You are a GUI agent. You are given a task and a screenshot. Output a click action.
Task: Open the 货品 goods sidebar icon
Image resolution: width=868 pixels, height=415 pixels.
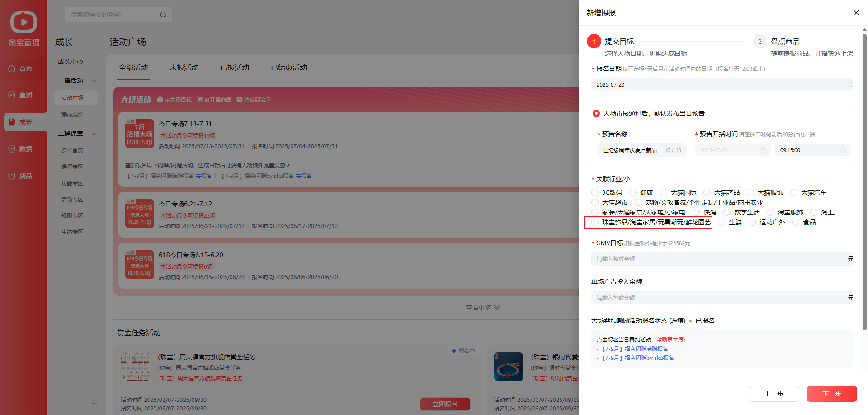point(12,176)
